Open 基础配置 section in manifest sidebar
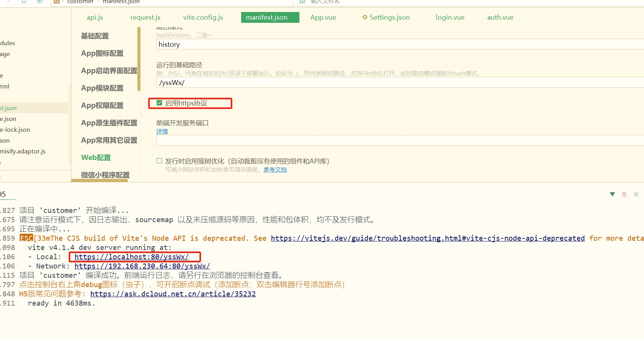Image resolution: width=644 pixels, height=340 pixels. [95, 36]
